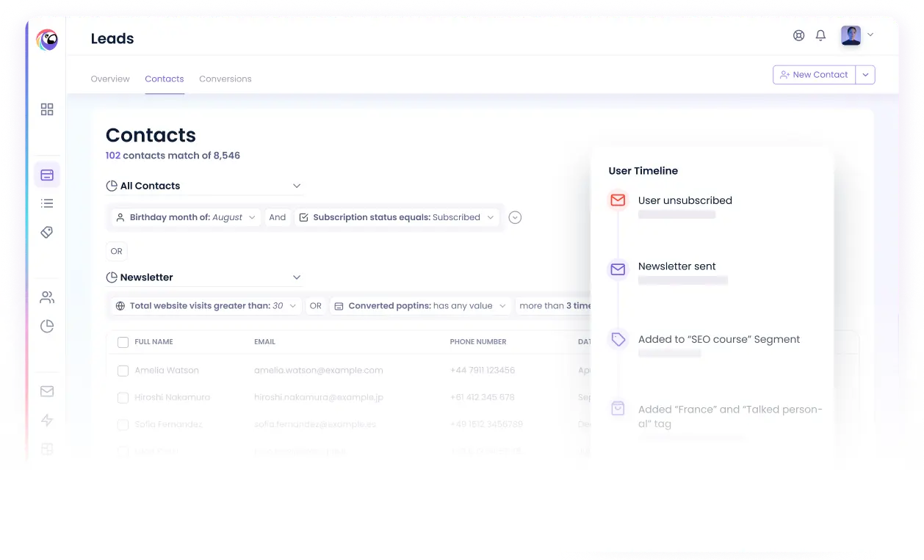
Task: Click amelia.watson@example.com email
Action: coord(319,371)
